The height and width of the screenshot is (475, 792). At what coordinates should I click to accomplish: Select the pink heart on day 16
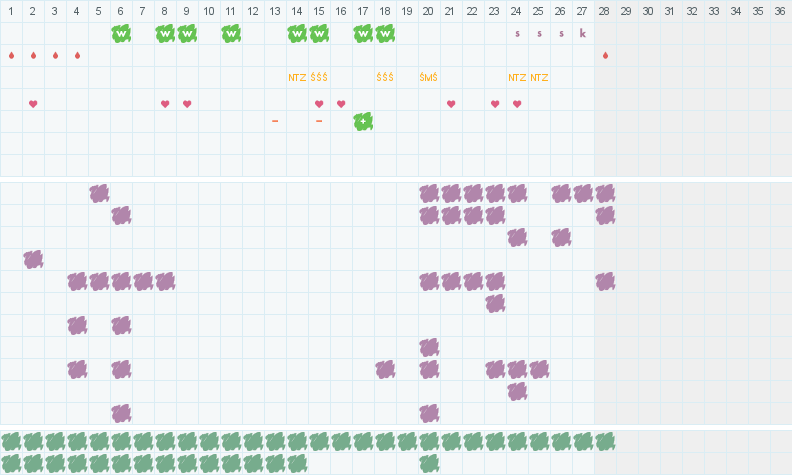341,103
